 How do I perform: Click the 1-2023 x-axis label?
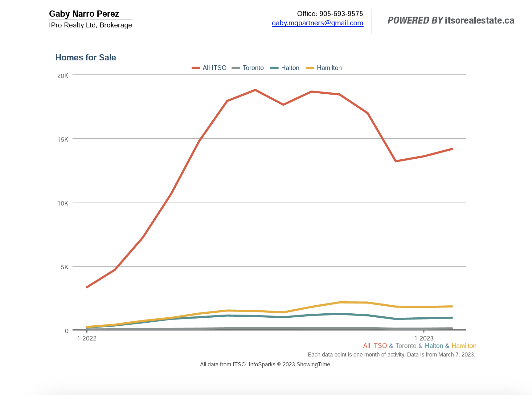424,338
